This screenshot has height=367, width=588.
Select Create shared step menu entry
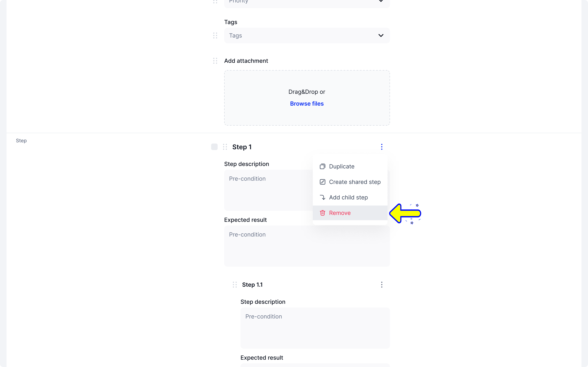(x=350, y=182)
